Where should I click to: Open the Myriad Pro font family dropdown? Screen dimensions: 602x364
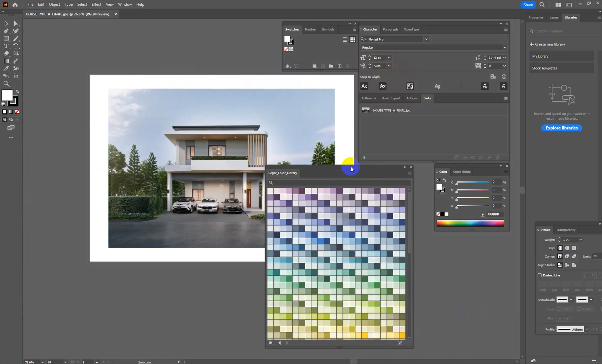pos(426,39)
